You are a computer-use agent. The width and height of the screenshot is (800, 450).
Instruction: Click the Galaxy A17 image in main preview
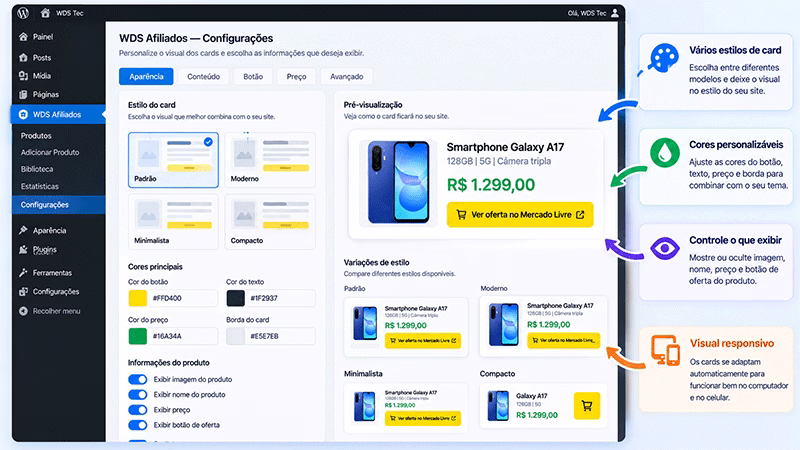(x=398, y=183)
